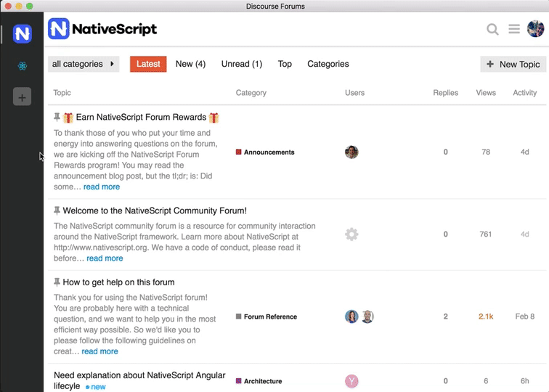Screen dimensions: 549x392
Task: Click the Topic column header
Action: click(62, 93)
